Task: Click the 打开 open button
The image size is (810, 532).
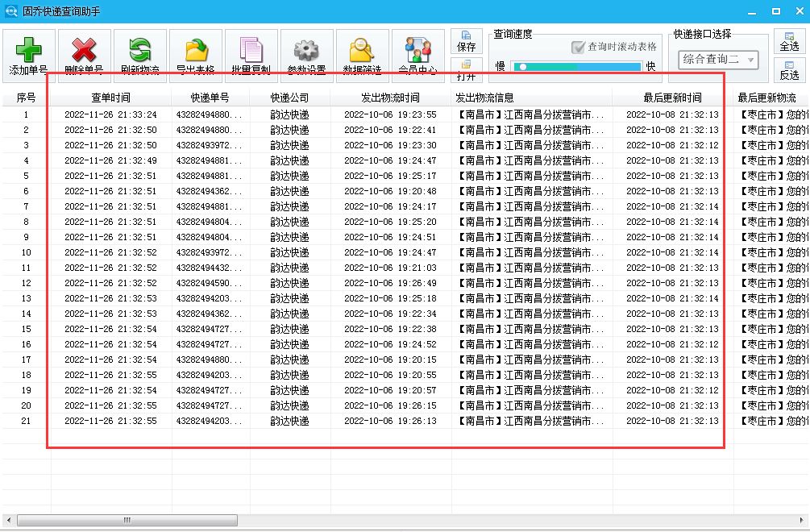Action: 467,71
